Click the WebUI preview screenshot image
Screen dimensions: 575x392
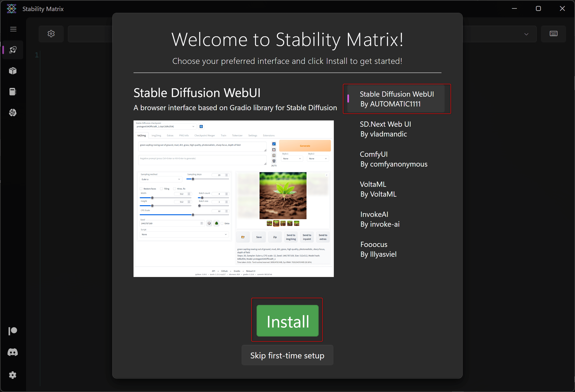pyautogui.click(x=233, y=199)
